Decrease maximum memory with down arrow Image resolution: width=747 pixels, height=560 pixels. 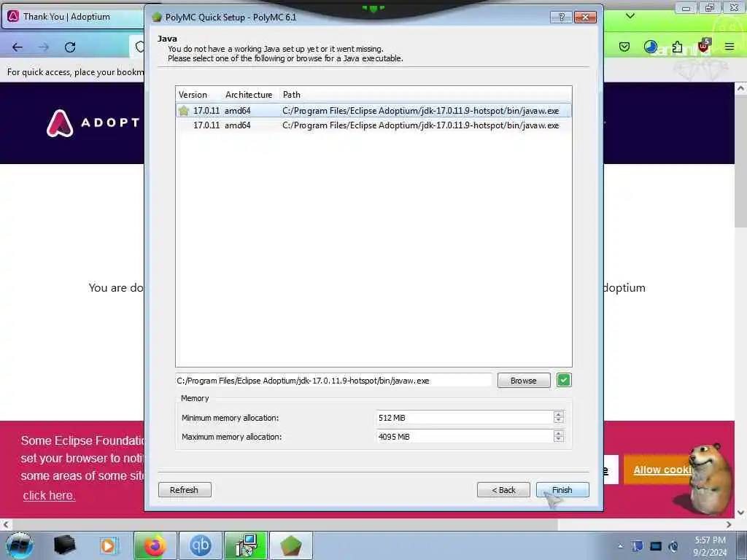(x=559, y=440)
